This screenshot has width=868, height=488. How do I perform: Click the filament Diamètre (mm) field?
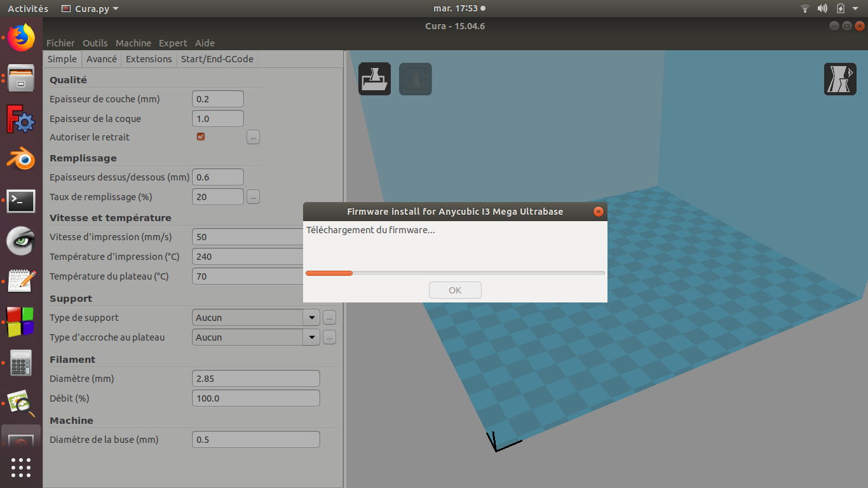click(x=256, y=379)
